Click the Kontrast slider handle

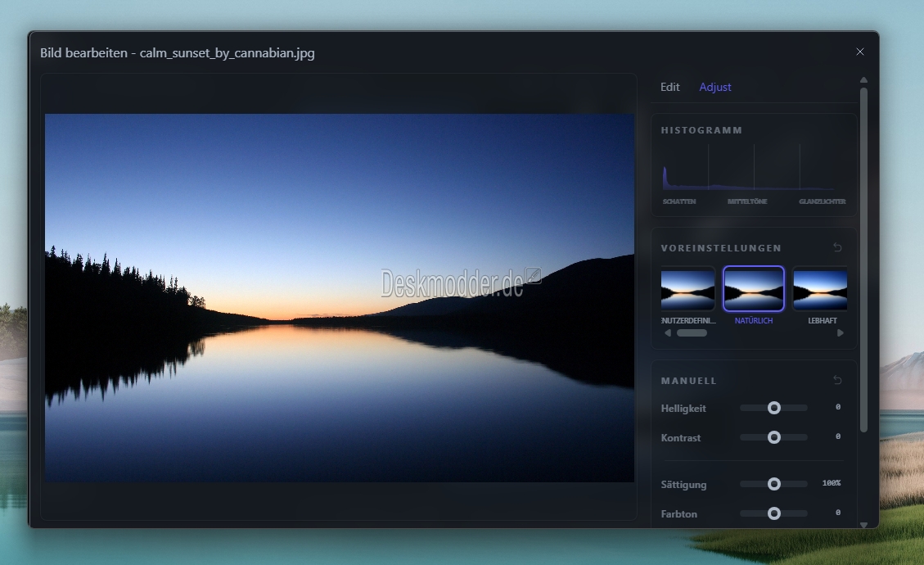(x=773, y=437)
